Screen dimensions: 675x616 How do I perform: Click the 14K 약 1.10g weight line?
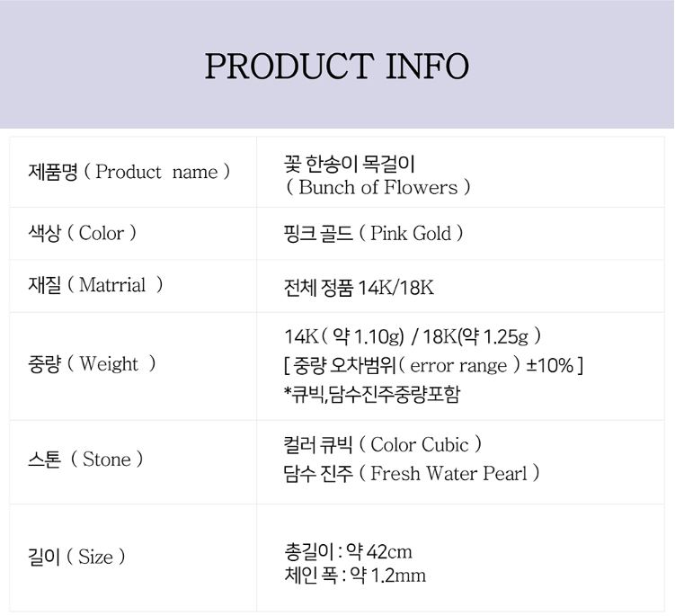344,337
